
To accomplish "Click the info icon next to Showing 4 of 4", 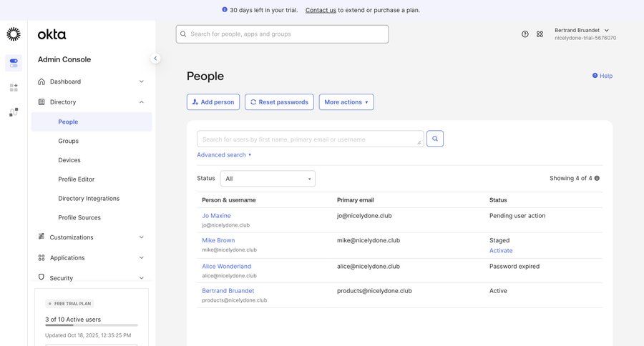I will click(x=597, y=178).
